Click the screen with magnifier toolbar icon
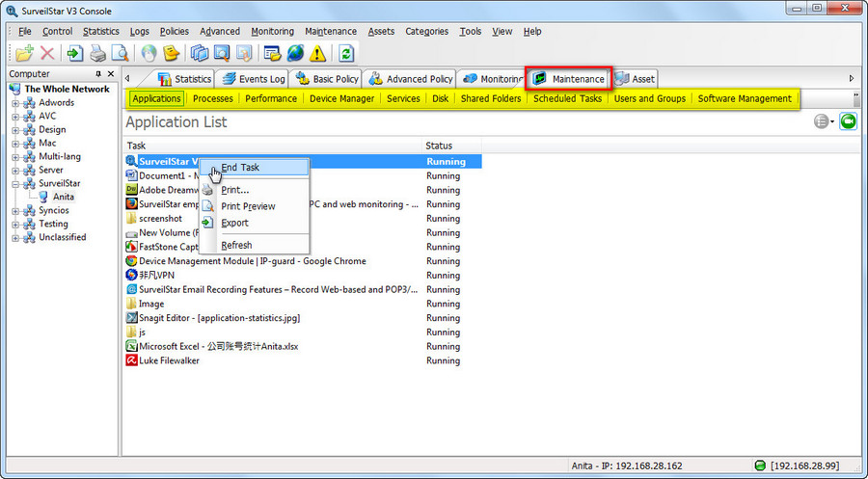Screen dimensions: 868x479 pyautogui.click(x=222, y=53)
